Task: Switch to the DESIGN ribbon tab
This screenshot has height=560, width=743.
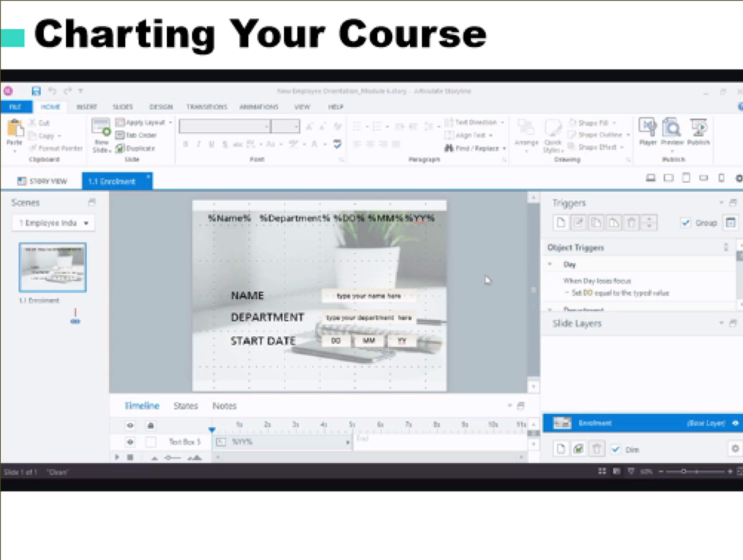Action: [161, 107]
